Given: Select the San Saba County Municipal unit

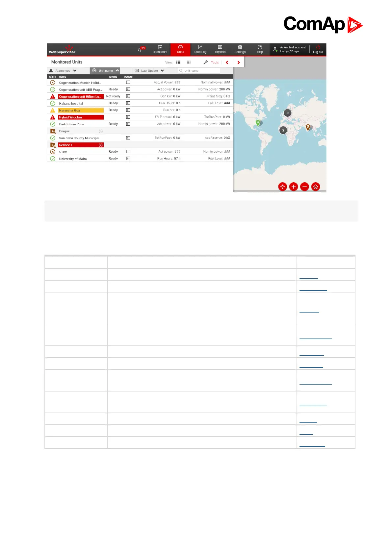Looking at the screenshot, I should [80, 138].
